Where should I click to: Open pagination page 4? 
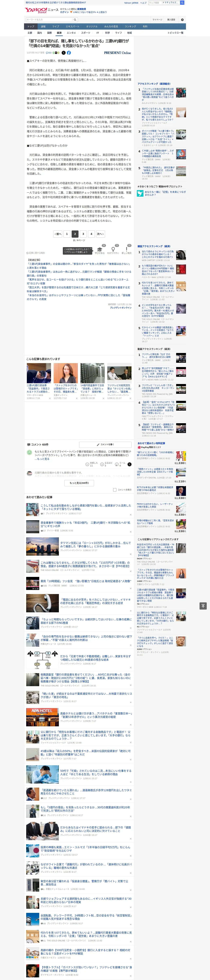click(x=91, y=234)
